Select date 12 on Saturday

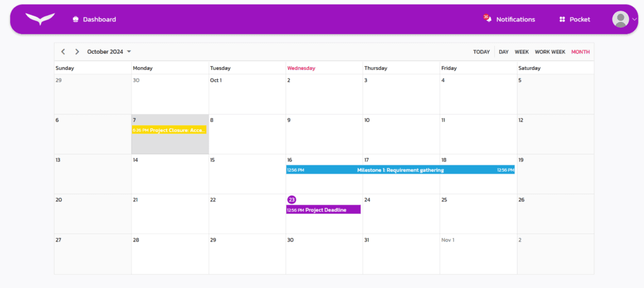(x=521, y=120)
